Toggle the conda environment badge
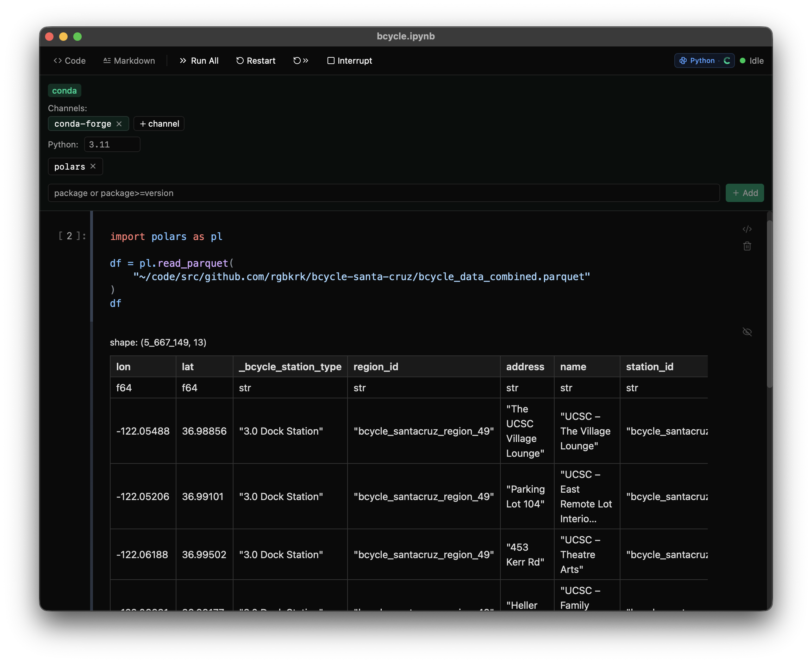812x663 pixels. click(x=64, y=90)
